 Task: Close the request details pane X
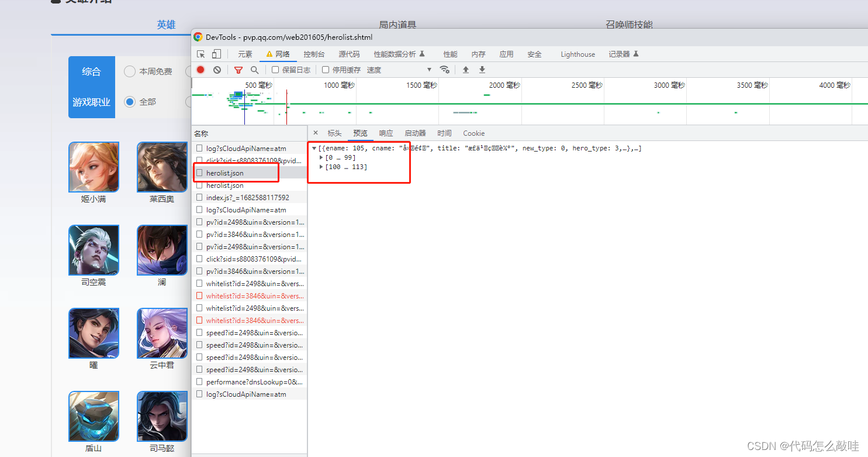click(316, 133)
